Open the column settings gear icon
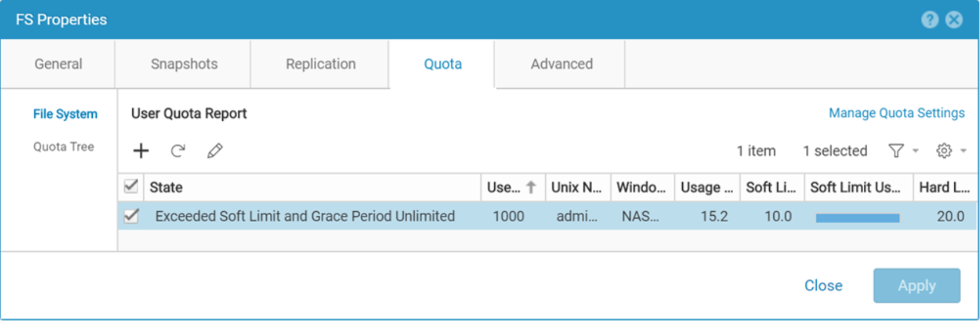The width and height of the screenshot is (980, 321). [x=944, y=150]
